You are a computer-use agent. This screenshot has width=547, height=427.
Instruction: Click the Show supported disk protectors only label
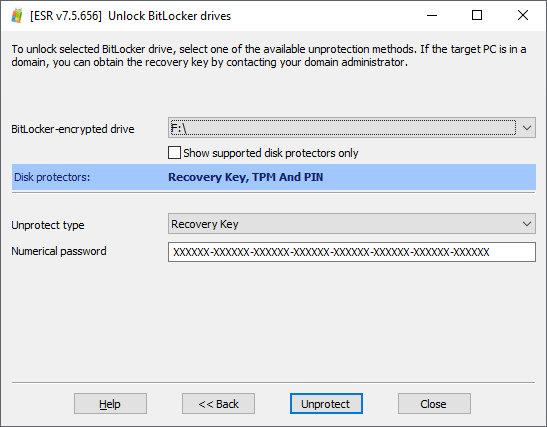click(x=271, y=153)
